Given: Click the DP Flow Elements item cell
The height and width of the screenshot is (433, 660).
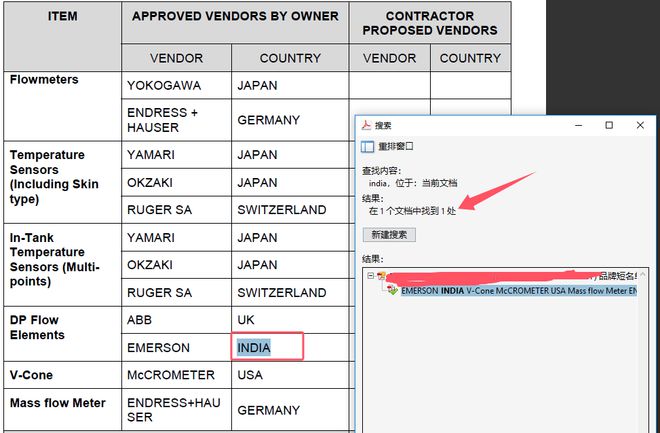Looking at the screenshot, I should pos(62,334).
